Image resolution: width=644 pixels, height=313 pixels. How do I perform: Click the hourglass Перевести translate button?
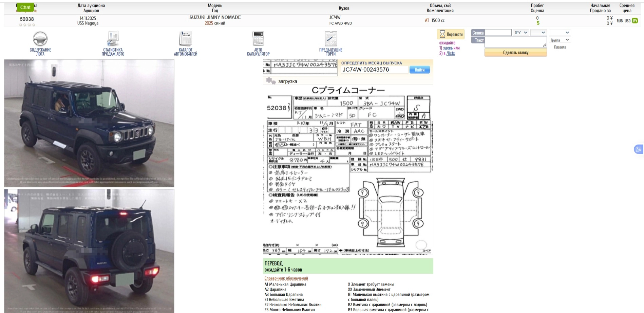click(451, 34)
